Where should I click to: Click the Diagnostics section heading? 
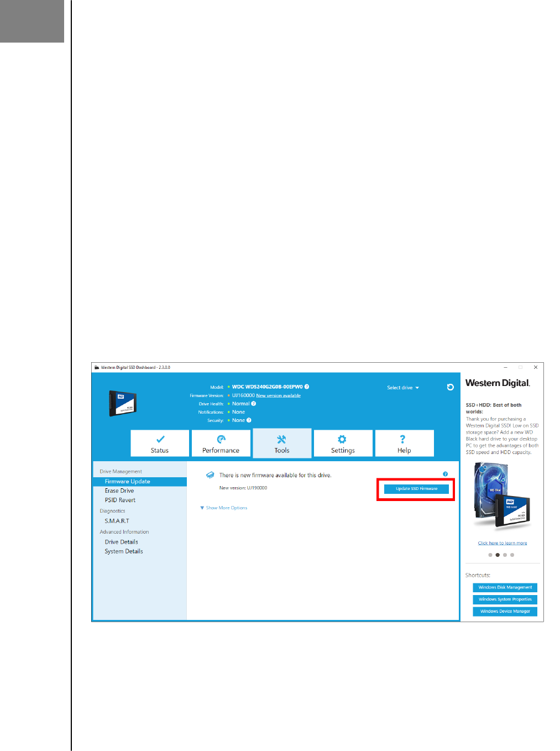113,511
